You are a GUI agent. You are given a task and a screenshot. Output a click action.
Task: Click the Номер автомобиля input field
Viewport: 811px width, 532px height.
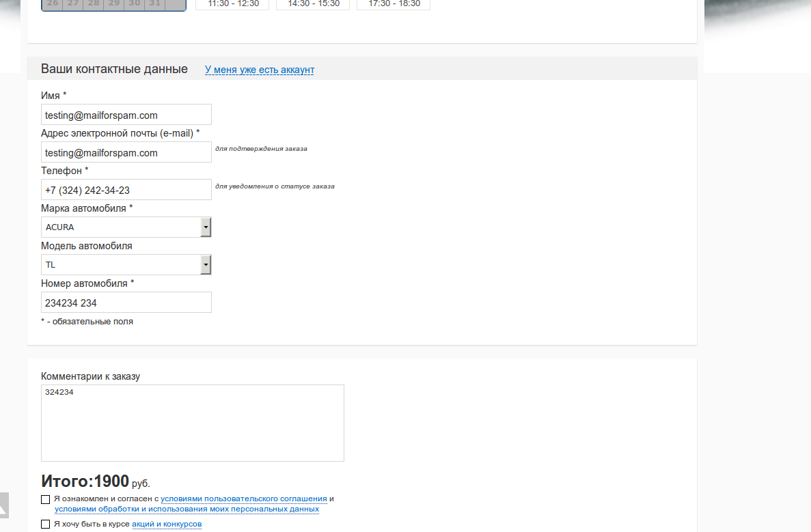[126, 303]
